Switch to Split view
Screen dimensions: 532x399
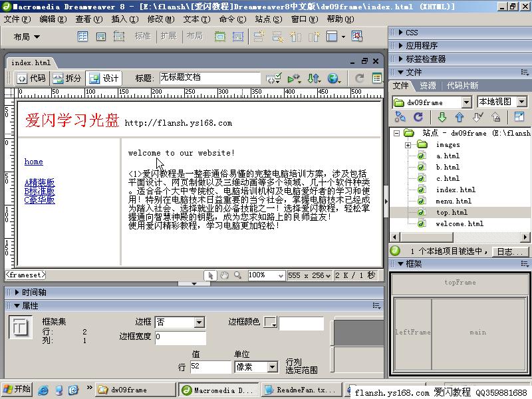[x=67, y=78]
